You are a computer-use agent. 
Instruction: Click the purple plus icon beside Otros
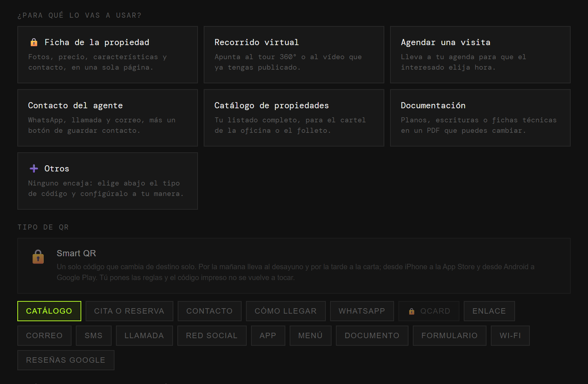pos(34,169)
